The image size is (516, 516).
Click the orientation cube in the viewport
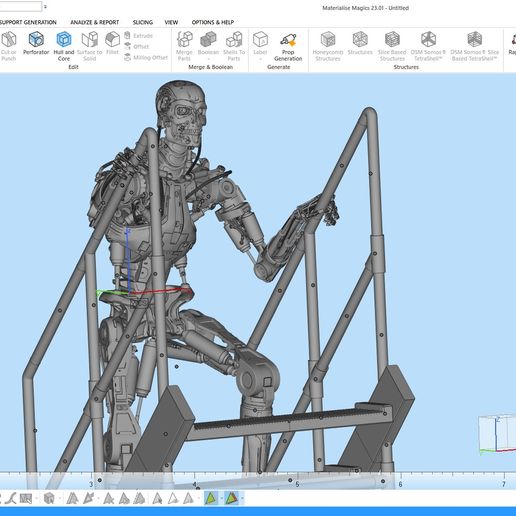[497, 435]
